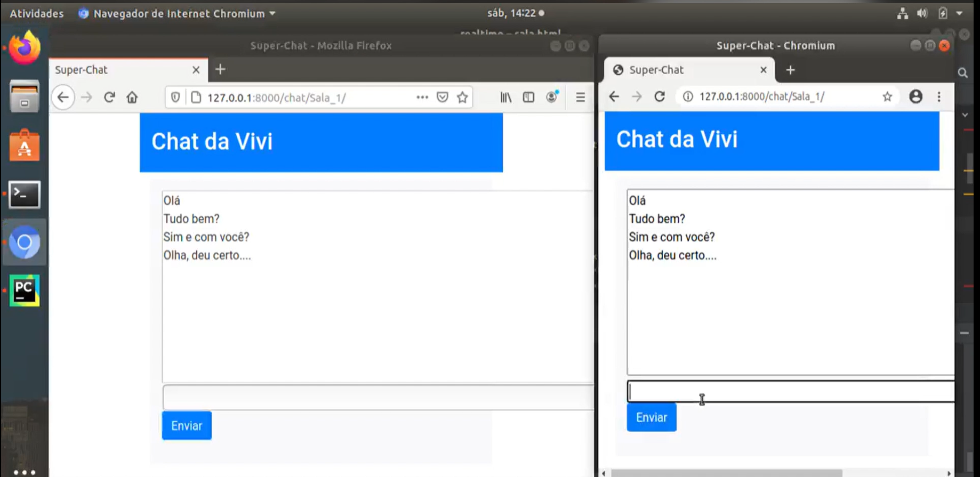Click "Tudo bem?" in the Chromium chat
This screenshot has width=980, height=477.
point(657,219)
